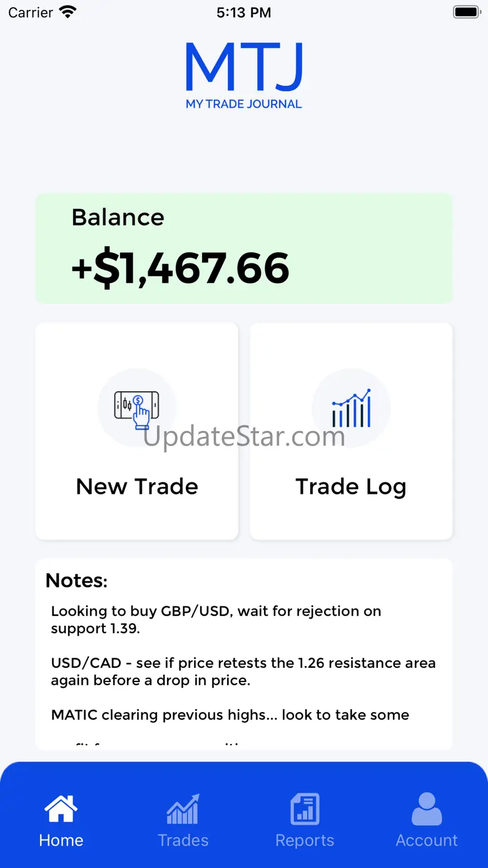Viewport: 488px width, 868px height.
Task: Click the USD/CAD note paragraph
Action: pos(243,671)
